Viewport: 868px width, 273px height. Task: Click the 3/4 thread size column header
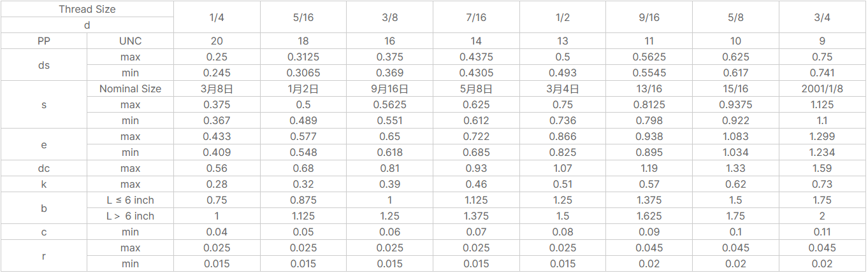(822, 17)
